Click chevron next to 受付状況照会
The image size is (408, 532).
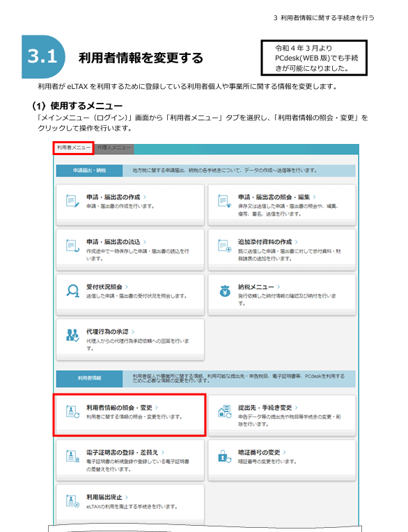(x=127, y=287)
